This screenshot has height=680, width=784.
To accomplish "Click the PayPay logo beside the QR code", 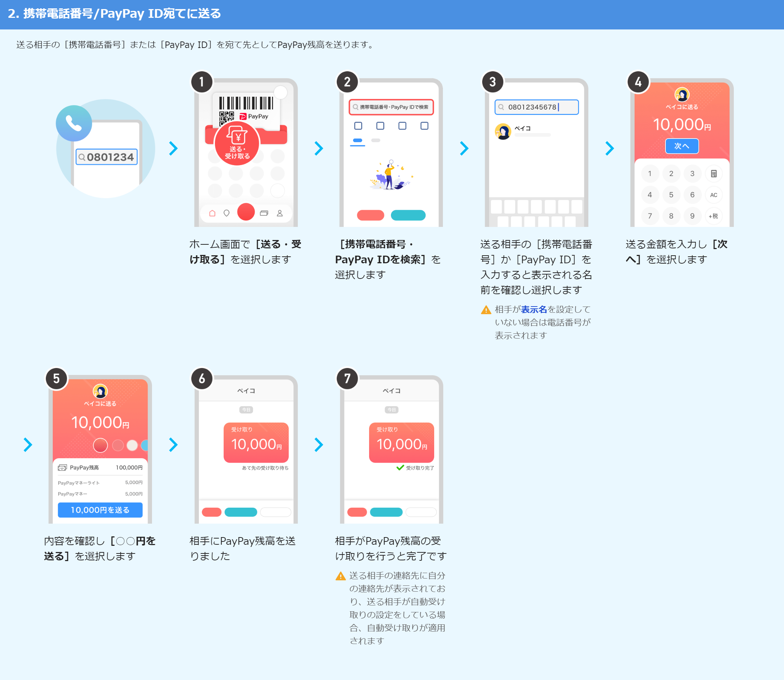I will (253, 116).
